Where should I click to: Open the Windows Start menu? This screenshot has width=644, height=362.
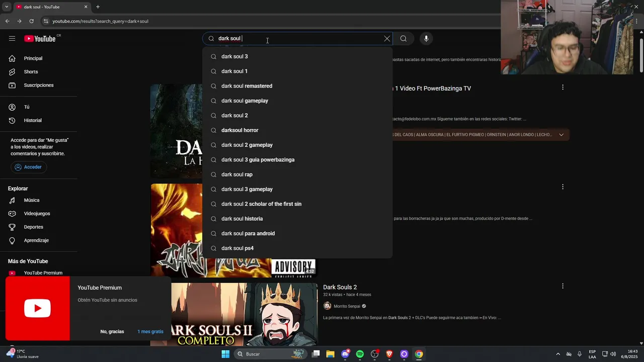click(x=225, y=354)
